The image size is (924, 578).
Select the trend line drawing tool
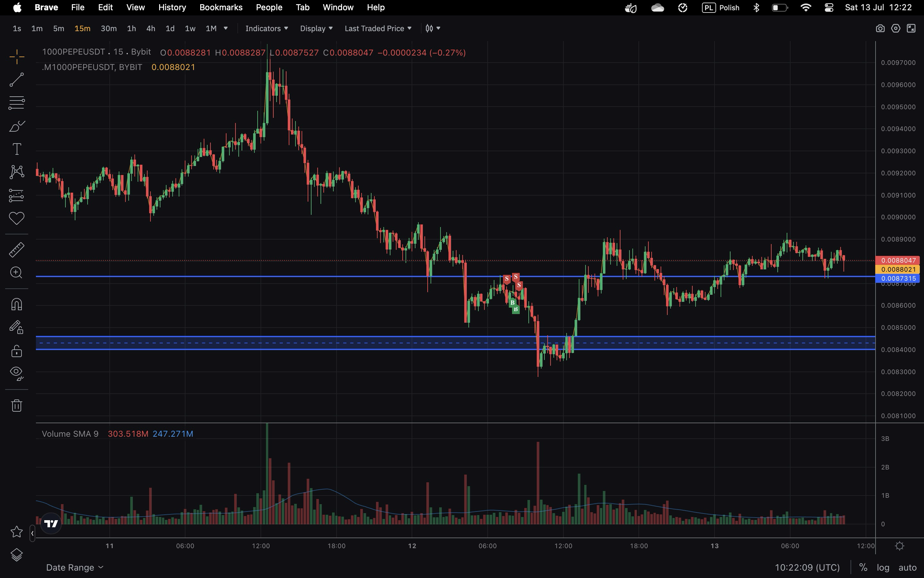pyautogui.click(x=17, y=80)
